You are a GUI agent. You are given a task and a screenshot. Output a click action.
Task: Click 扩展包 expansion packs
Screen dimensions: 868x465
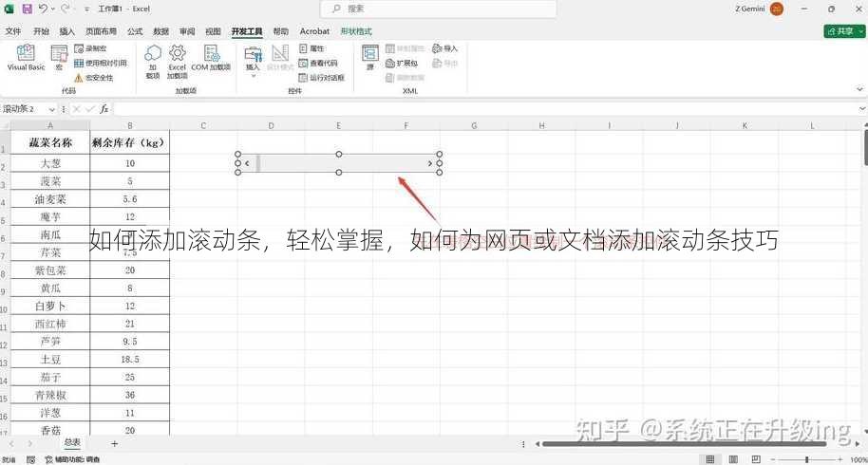click(402, 63)
